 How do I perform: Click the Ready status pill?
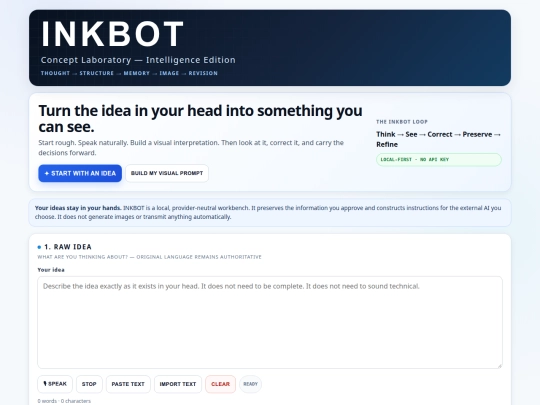[x=250, y=384]
